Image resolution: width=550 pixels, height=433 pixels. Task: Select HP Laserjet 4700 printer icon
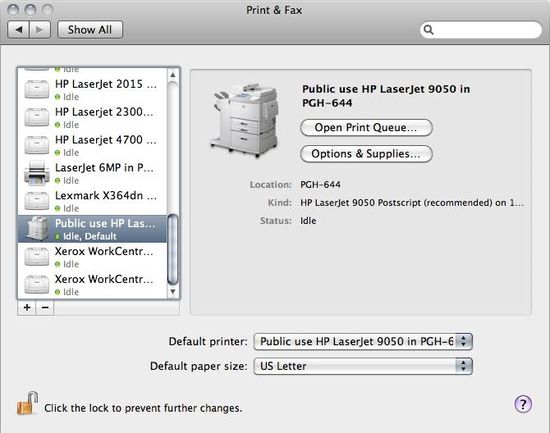(36, 145)
